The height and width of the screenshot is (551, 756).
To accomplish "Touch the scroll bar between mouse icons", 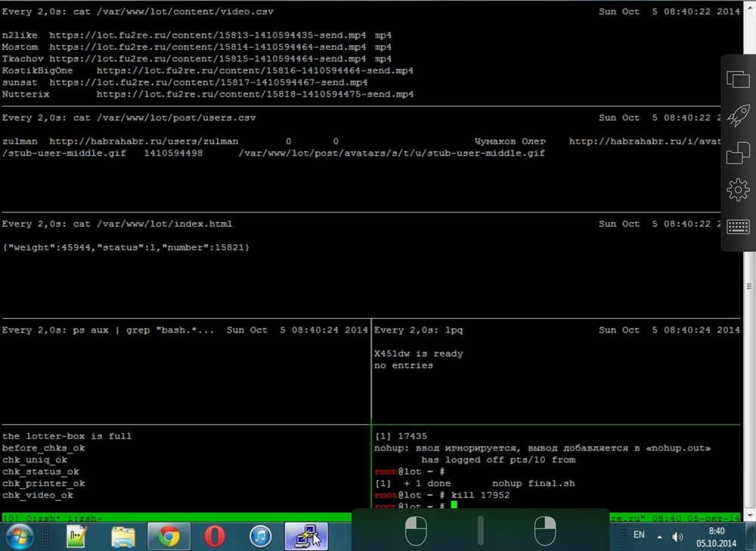I will pyautogui.click(x=480, y=531).
